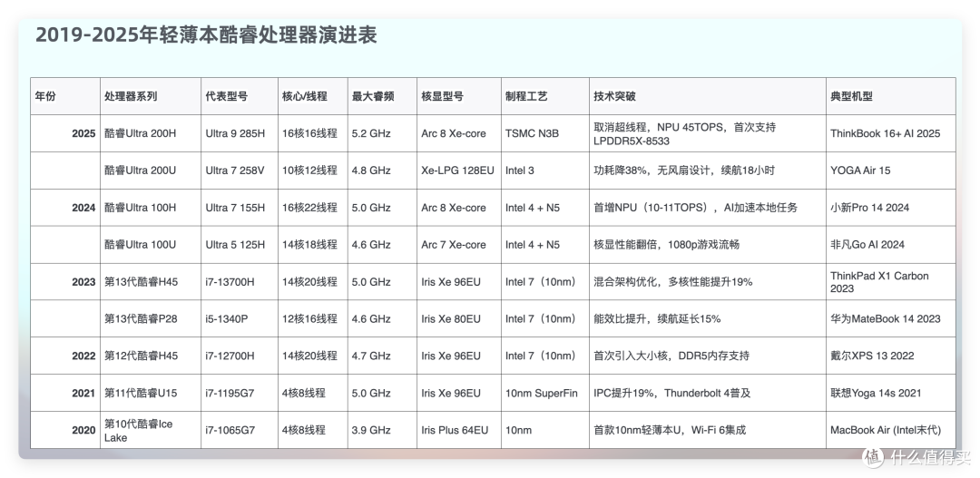The height and width of the screenshot is (478, 980).
Task: Select the Iris Xe 80EU cell
Action: pyautogui.click(x=459, y=318)
